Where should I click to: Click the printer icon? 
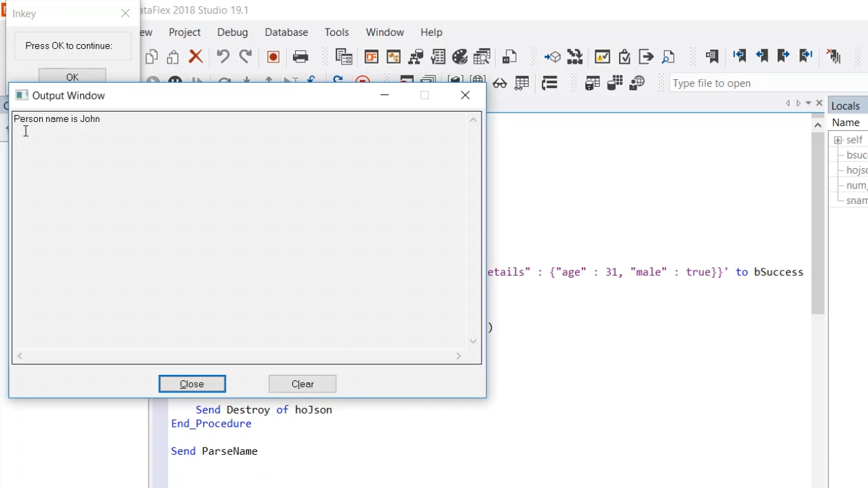coord(300,57)
